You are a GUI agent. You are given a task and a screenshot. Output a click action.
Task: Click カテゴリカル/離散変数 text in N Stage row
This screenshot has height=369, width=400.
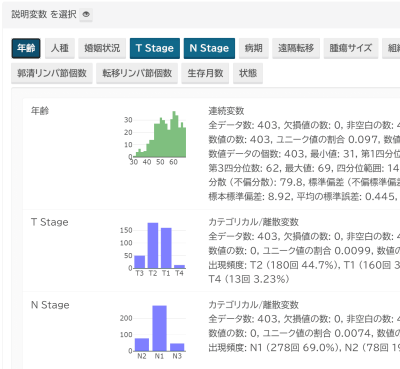(x=254, y=305)
